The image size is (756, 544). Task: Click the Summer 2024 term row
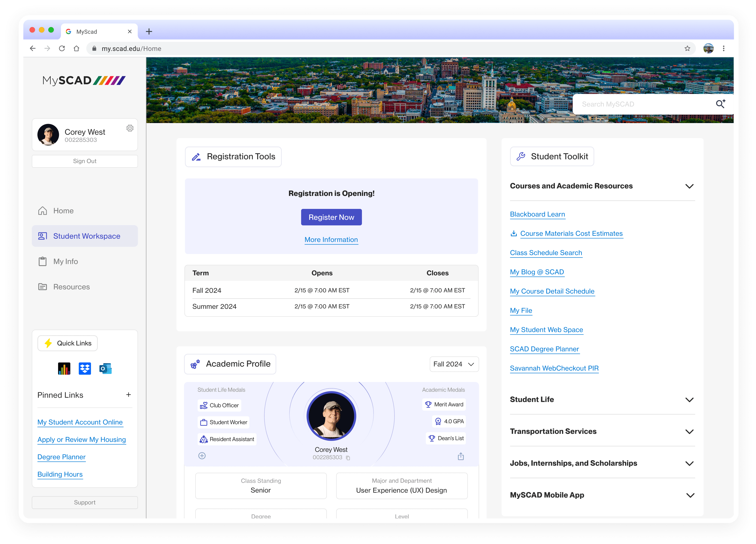coord(331,306)
